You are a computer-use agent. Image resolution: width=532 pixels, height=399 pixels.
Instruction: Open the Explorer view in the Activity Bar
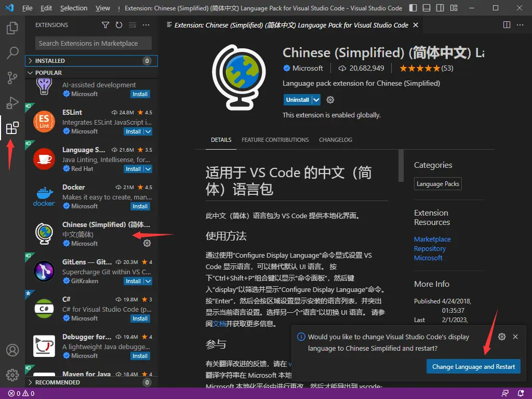pyautogui.click(x=12, y=28)
